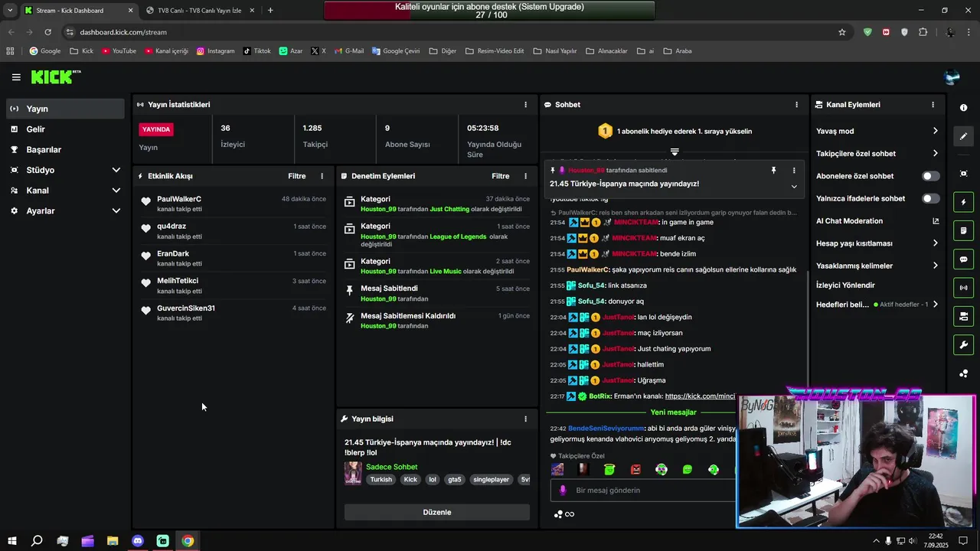Screen dimensions: 980x551
Task: Bookmark this page with star icon
Action: pyautogui.click(x=842, y=32)
